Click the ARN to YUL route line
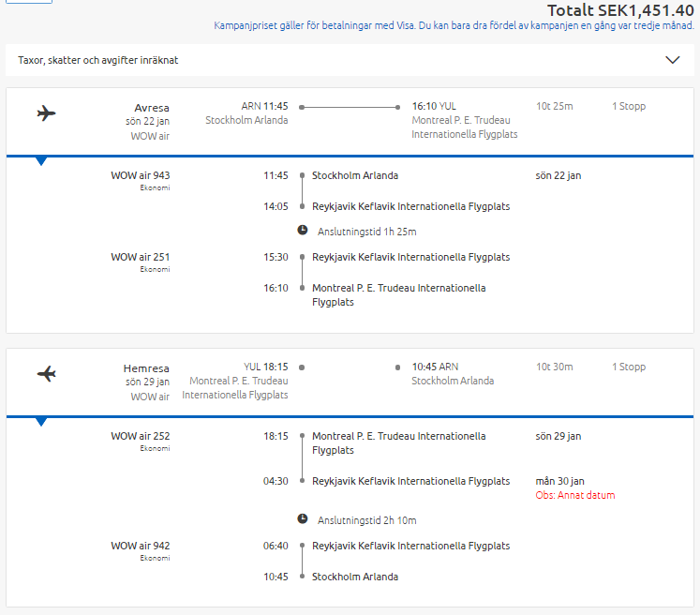Screen dimensions: 700x615 (350, 107)
